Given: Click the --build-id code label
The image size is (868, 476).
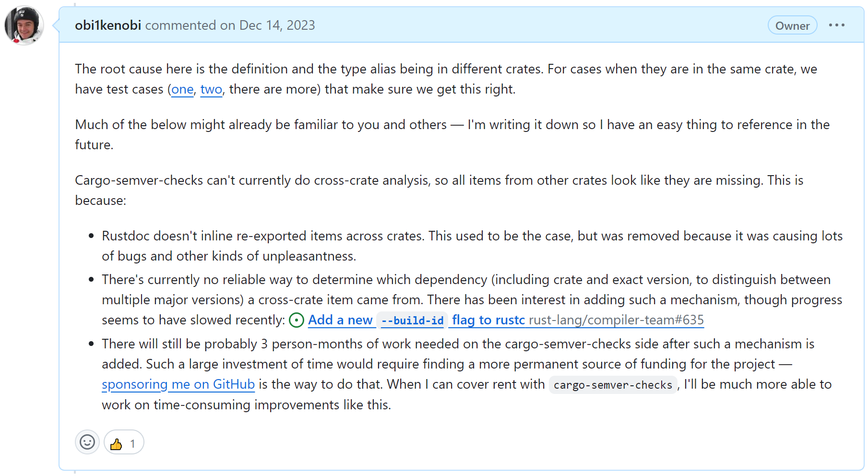Looking at the screenshot, I should pyautogui.click(x=412, y=320).
